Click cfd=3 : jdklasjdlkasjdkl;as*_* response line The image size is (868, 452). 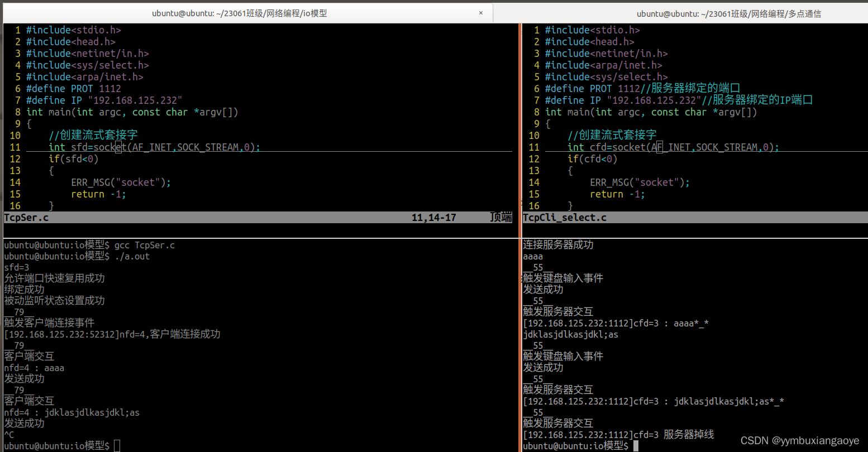[654, 401]
